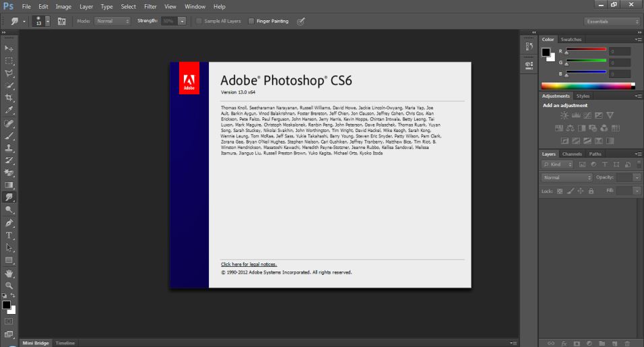Reset to default foreground and background colors
The width and height of the screenshot is (644, 347).
(x=4, y=295)
